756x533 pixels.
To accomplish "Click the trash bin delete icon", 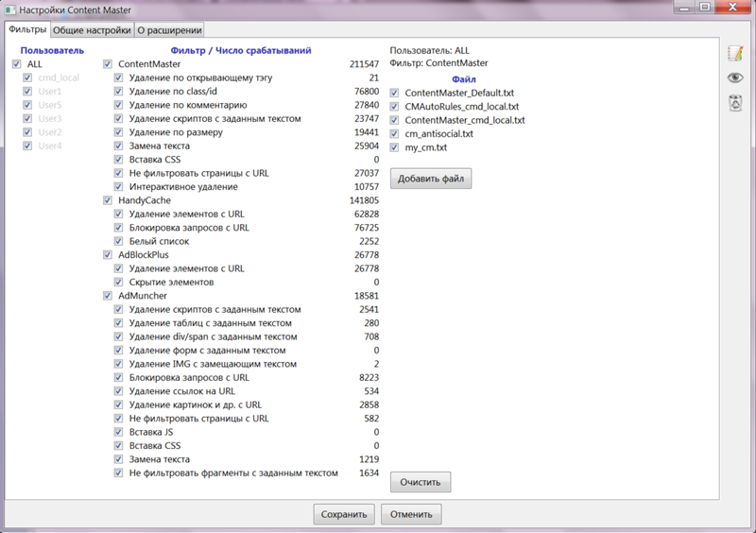I will [734, 101].
